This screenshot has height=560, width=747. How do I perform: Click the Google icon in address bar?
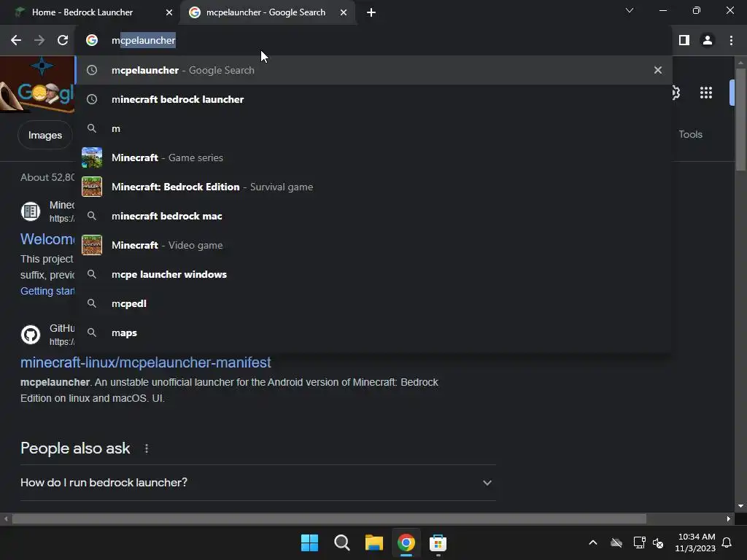(92, 41)
